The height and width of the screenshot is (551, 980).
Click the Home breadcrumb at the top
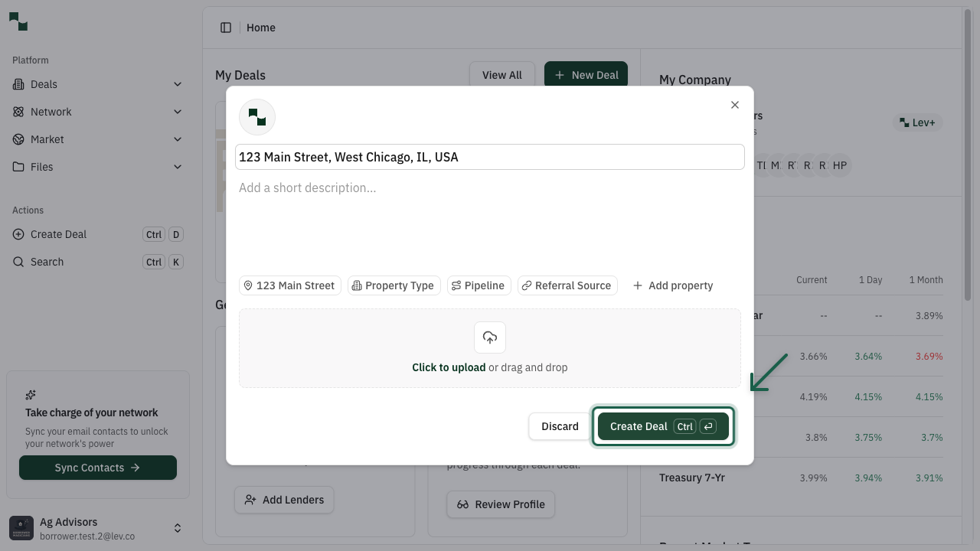[x=260, y=27]
